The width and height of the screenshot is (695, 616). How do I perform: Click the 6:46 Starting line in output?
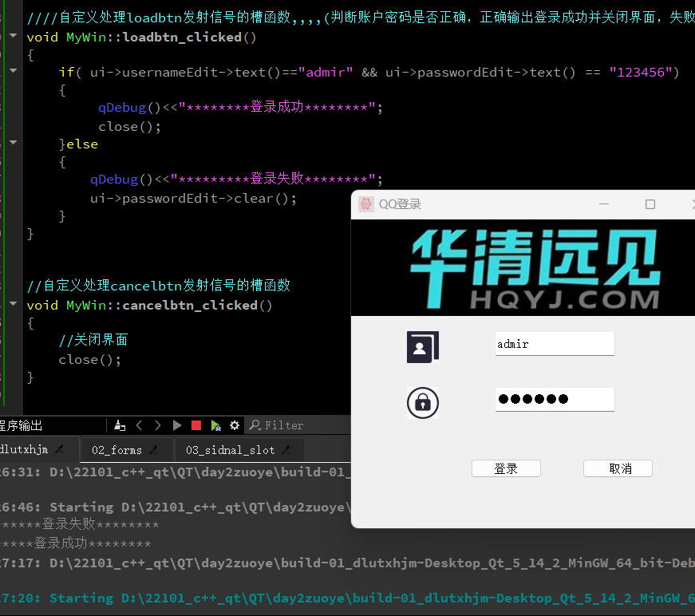176,507
